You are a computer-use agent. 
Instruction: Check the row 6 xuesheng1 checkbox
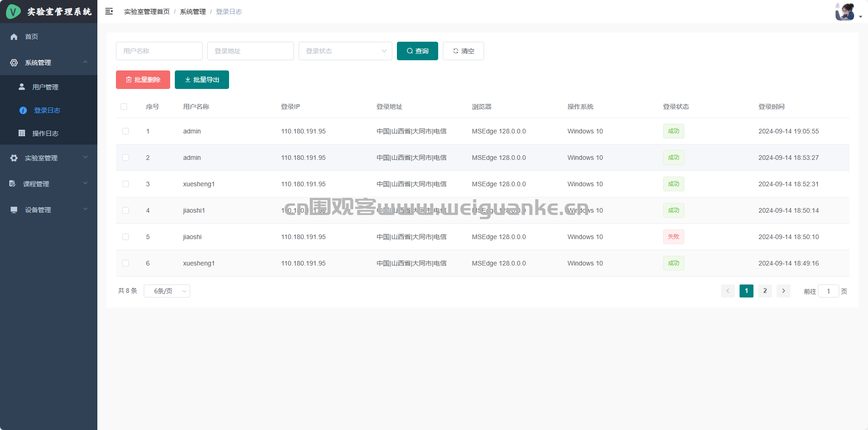(126, 263)
